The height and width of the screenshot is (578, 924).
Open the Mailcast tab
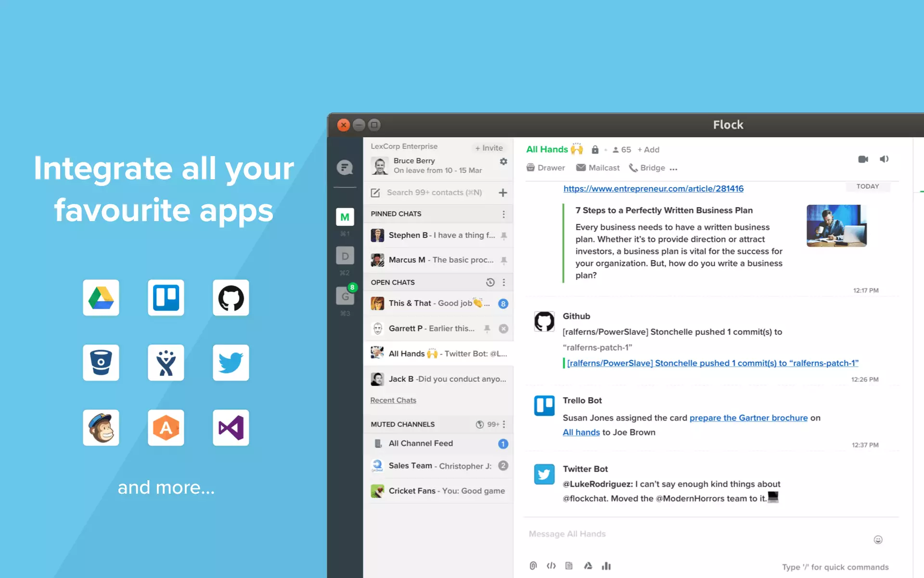pos(598,168)
